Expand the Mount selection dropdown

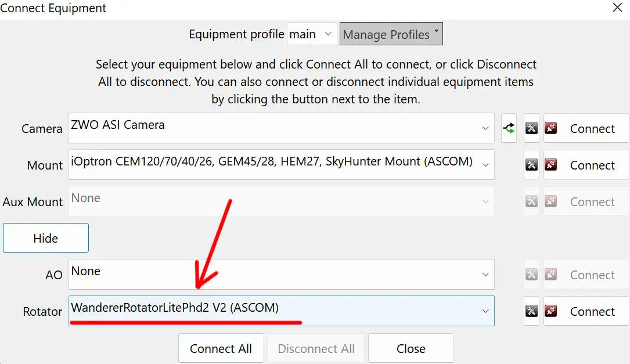coord(485,165)
